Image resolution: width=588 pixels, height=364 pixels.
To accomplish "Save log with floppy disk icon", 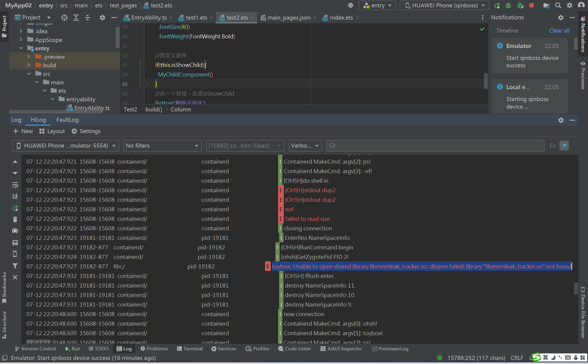I will pyautogui.click(x=15, y=243).
